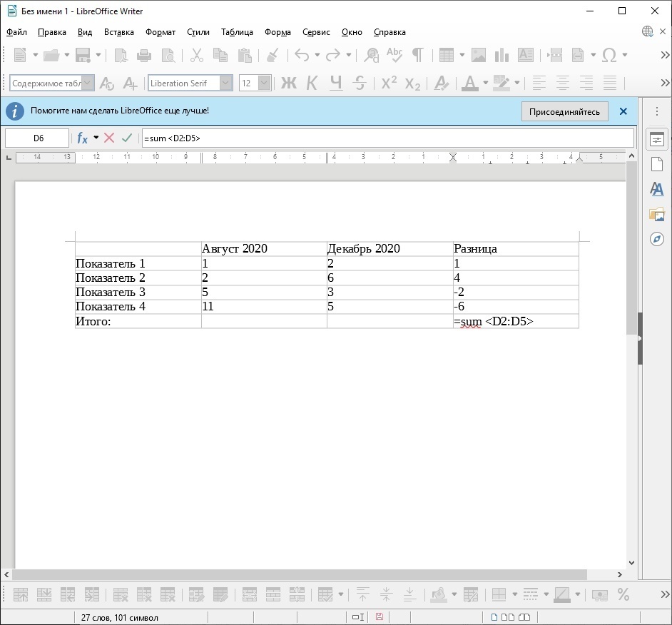Open the Вставка menu
Image resolution: width=672 pixels, height=625 pixels.
tap(118, 32)
